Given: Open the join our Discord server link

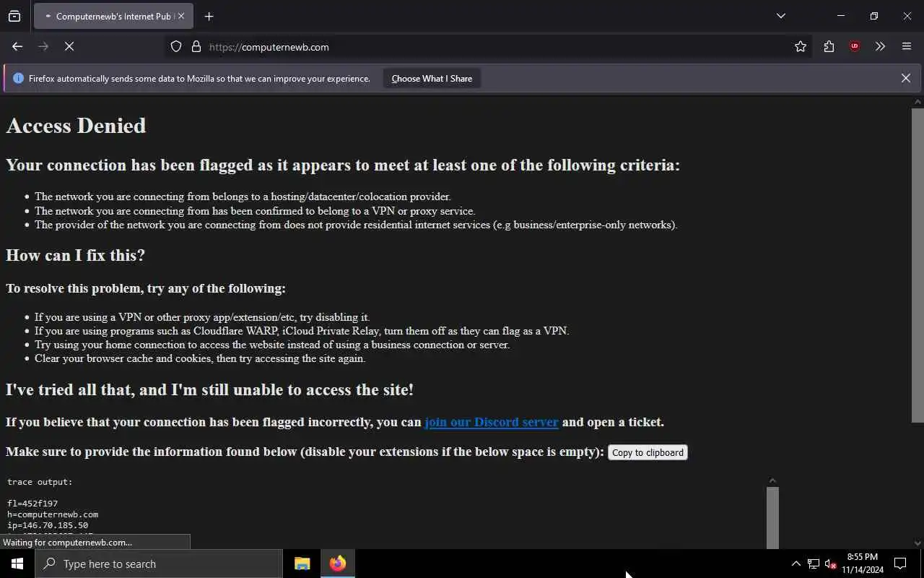Looking at the screenshot, I should (x=492, y=422).
